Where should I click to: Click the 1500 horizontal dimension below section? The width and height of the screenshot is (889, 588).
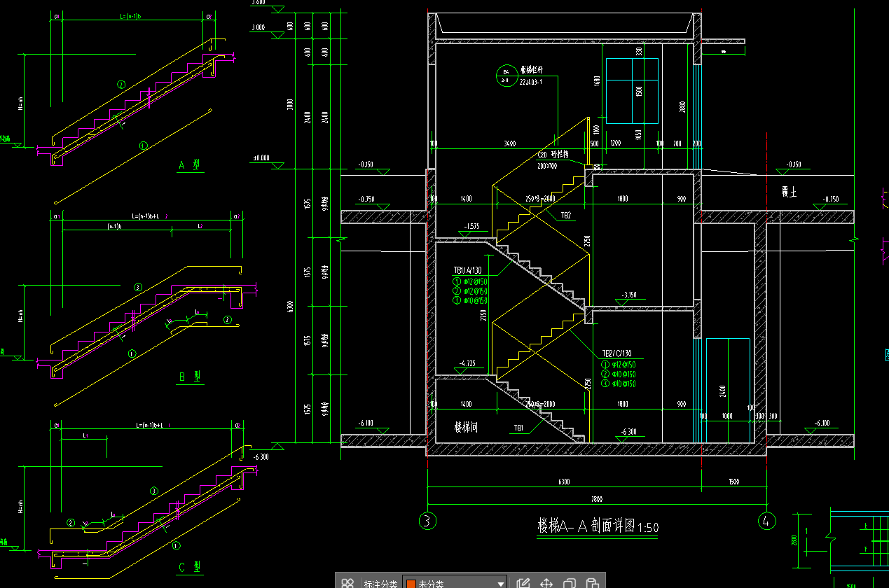pos(734,482)
